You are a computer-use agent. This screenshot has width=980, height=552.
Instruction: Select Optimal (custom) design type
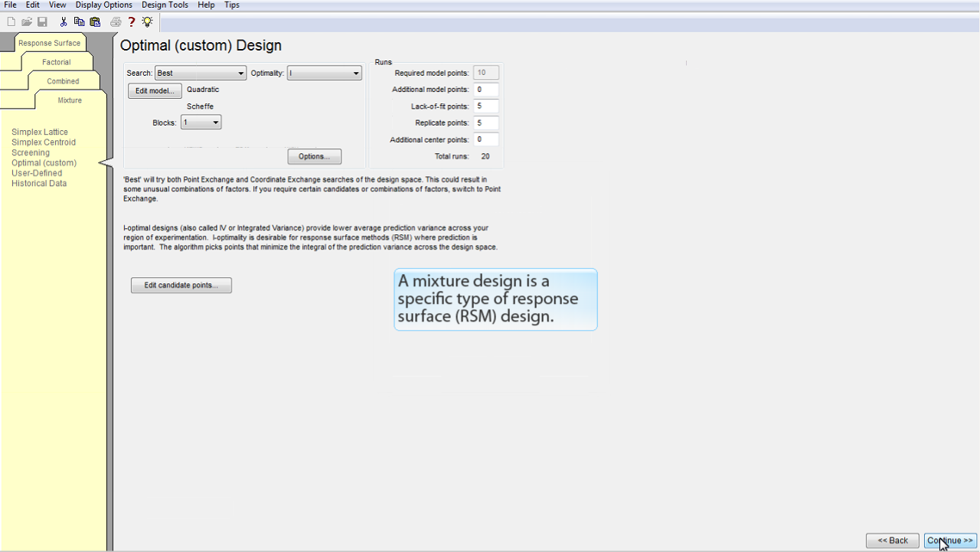pyautogui.click(x=44, y=163)
